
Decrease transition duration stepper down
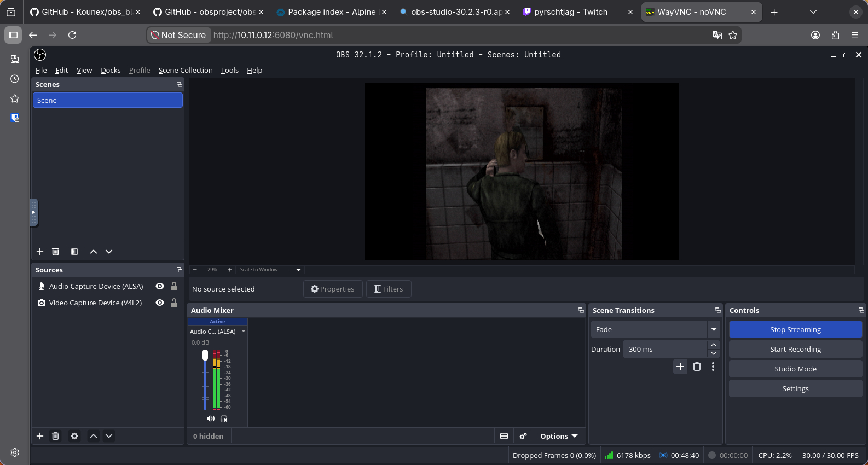[714, 353]
